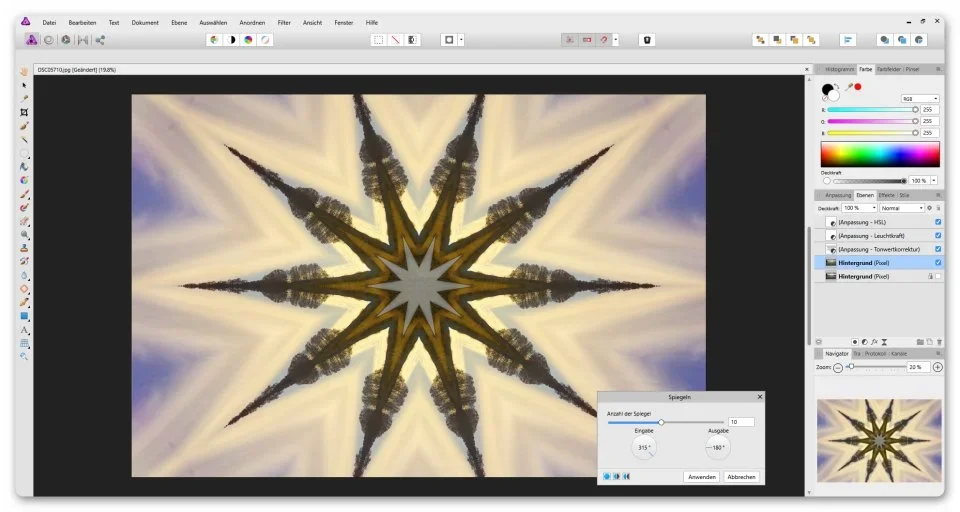Click the Assistant Manager icon
The image size is (960, 512).
point(647,40)
